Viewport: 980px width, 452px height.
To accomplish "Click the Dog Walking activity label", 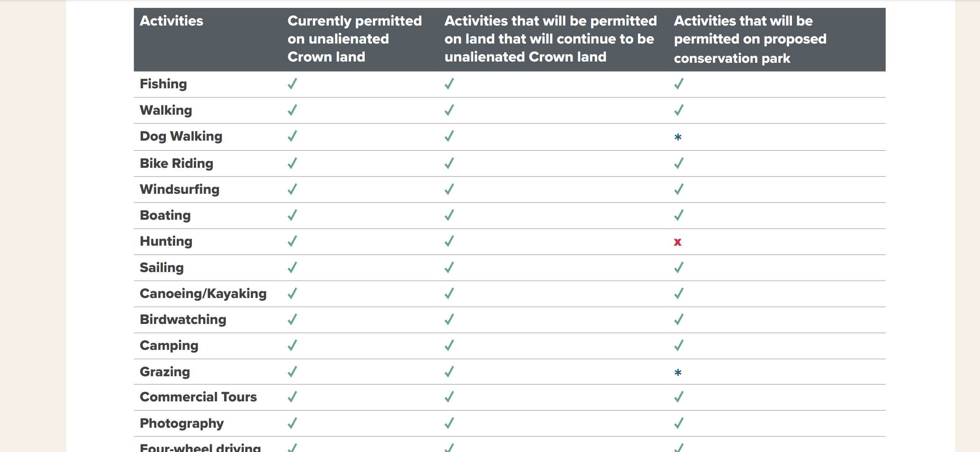I will coord(181,136).
